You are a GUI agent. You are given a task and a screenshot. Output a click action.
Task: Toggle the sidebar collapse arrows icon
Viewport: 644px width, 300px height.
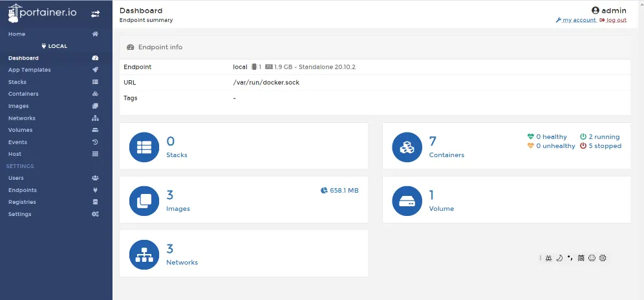95,14
